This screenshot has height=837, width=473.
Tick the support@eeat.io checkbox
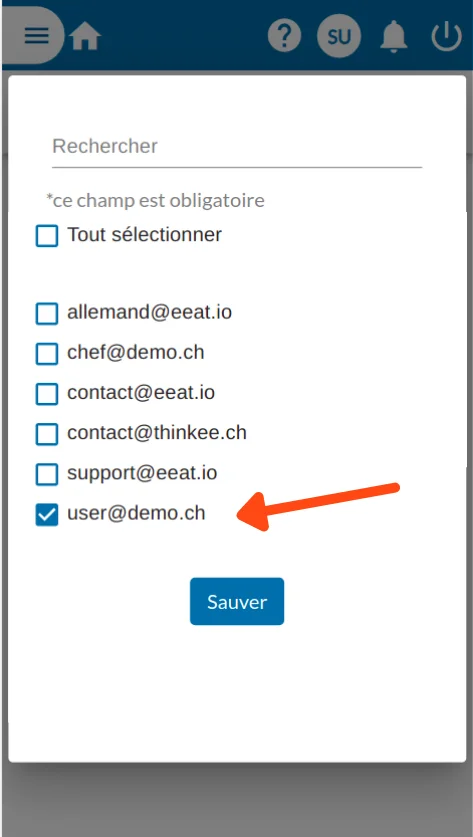(x=47, y=474)
